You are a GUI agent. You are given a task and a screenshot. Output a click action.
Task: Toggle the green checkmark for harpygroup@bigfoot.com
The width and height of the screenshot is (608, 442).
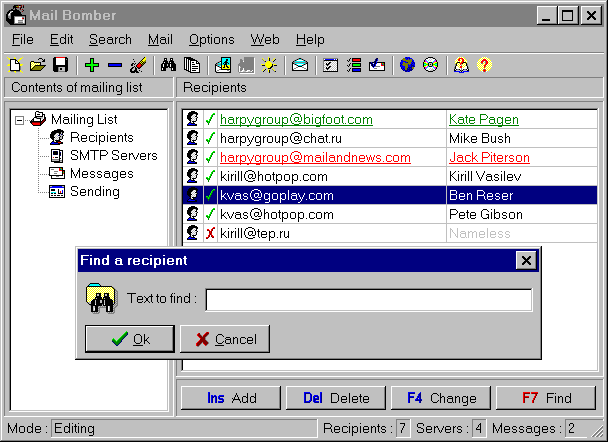[210, 120]
